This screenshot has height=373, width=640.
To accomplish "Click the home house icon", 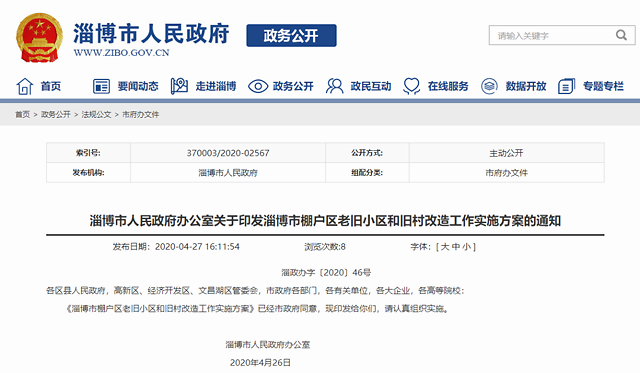I will point(24,86).
